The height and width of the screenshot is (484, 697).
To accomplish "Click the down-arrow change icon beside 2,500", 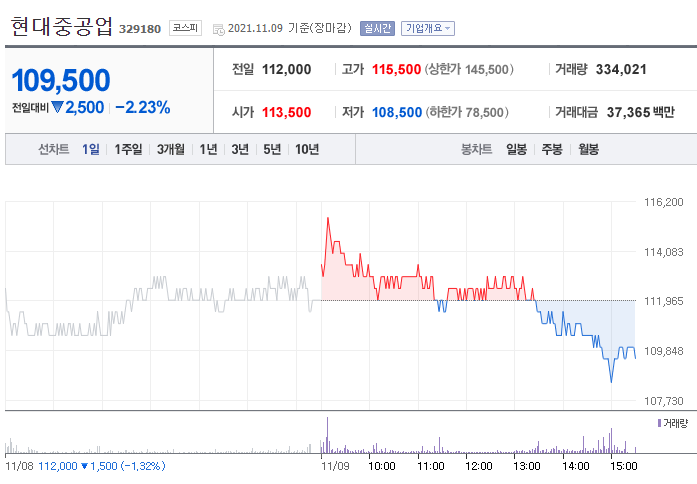I will (57, 107).
